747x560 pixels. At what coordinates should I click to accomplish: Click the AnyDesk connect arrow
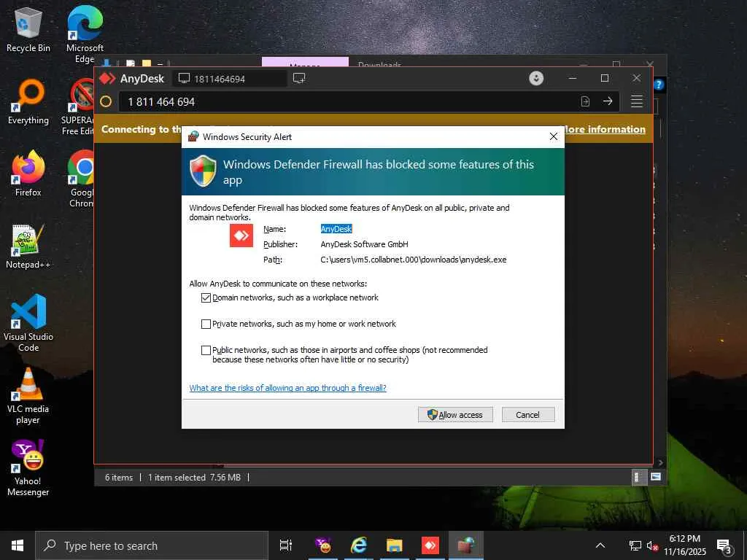[608, 101]
